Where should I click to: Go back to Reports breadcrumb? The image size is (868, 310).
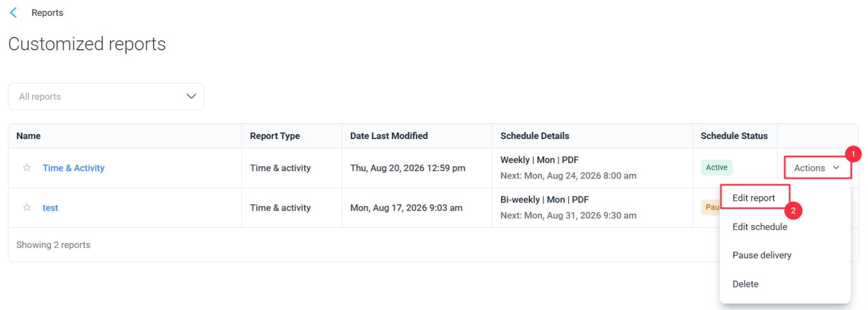pos(47,13)
